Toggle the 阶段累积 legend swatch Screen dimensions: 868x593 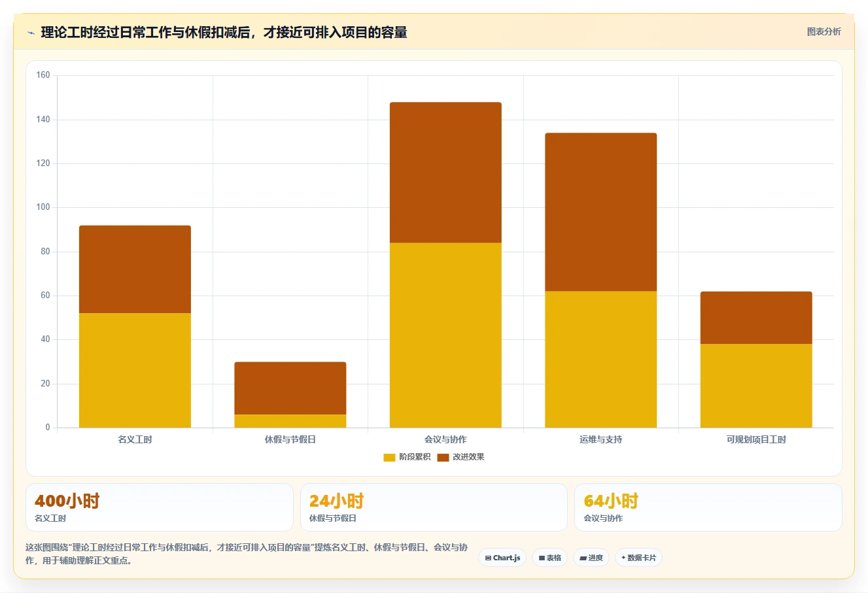389,458
